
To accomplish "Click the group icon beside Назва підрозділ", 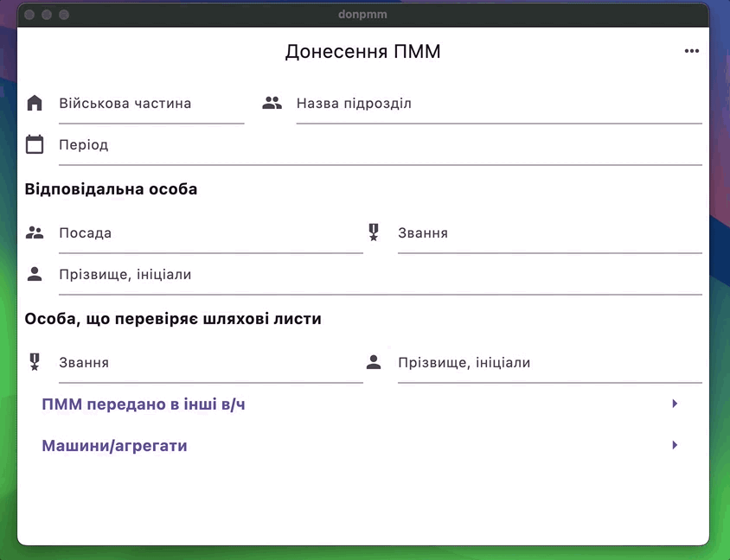I will tap(272, 103).
